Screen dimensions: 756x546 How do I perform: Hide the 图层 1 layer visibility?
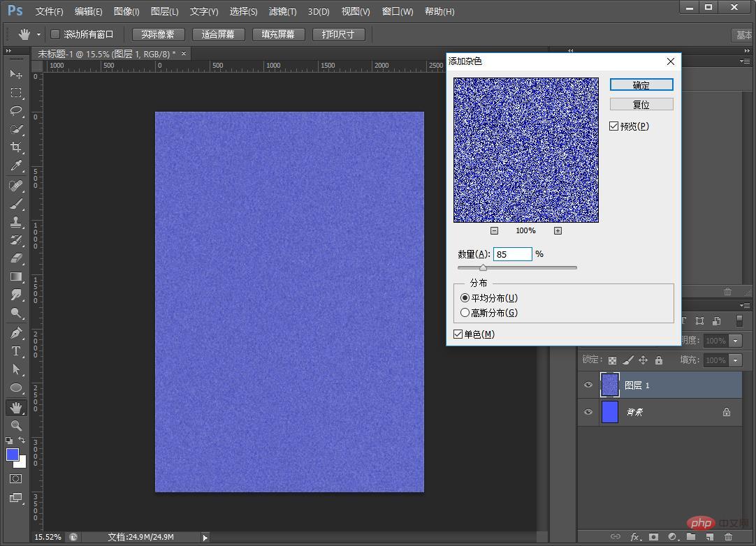[588, 385]
